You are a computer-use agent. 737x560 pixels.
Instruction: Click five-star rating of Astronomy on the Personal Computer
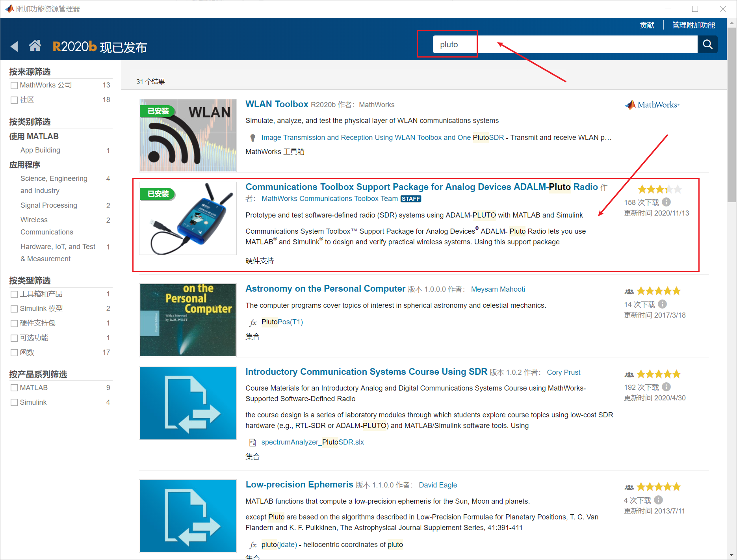click(x=659, y=291)
